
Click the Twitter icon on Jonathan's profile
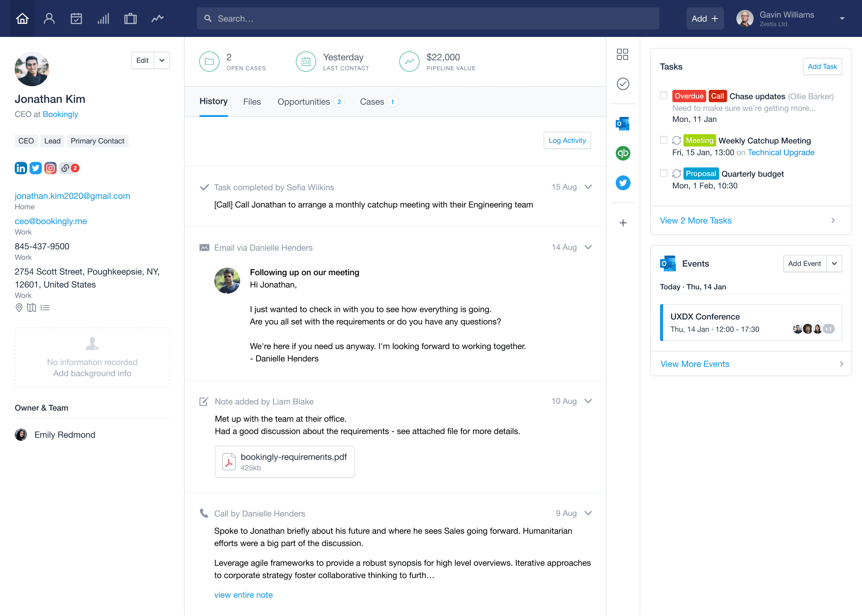[x=35, y=167]
